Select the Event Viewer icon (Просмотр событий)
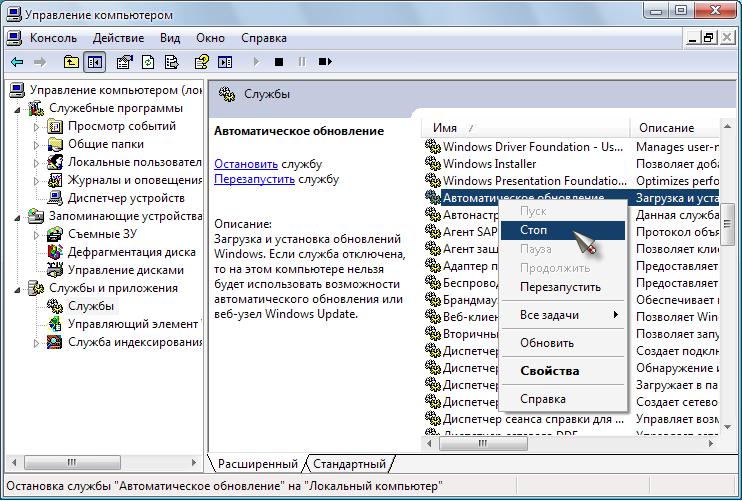Image resolution: width=742 pixels, height=501 pixels. coord(55,126)
